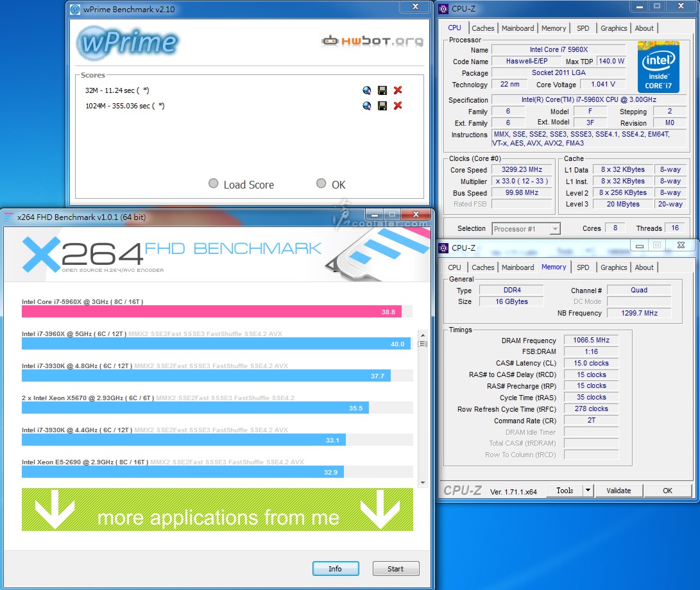Click the x264 results list scroll down arrow
Image resolution: width=700 pixels, height=590 pixels.
tap(423, 482)
